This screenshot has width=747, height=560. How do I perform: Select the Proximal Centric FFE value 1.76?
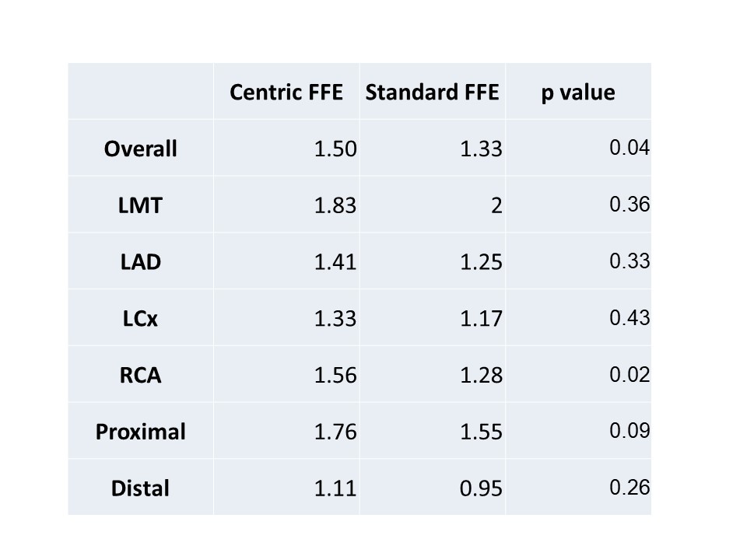click(335, 431)
